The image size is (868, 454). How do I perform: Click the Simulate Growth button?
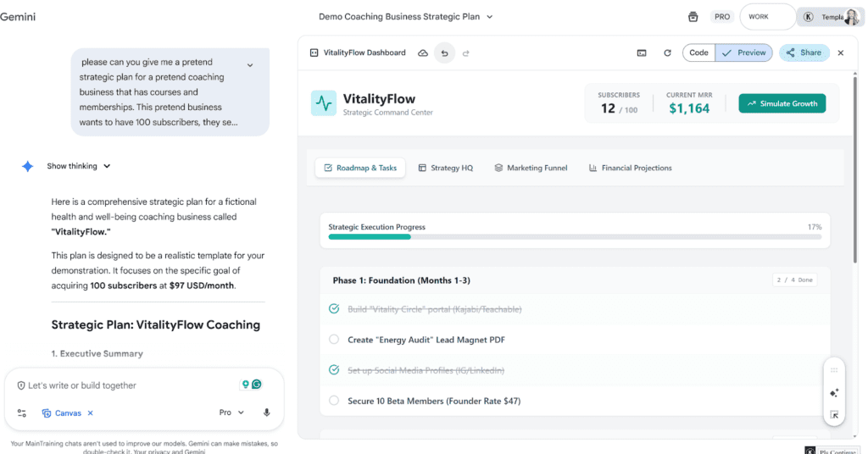coord(782,103)
